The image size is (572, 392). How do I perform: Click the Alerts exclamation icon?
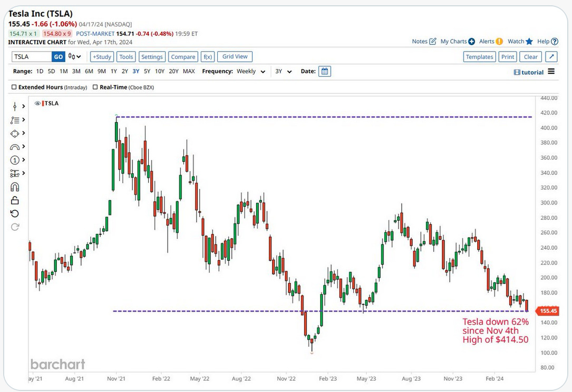pyautogui.click(x=499, y=42)
